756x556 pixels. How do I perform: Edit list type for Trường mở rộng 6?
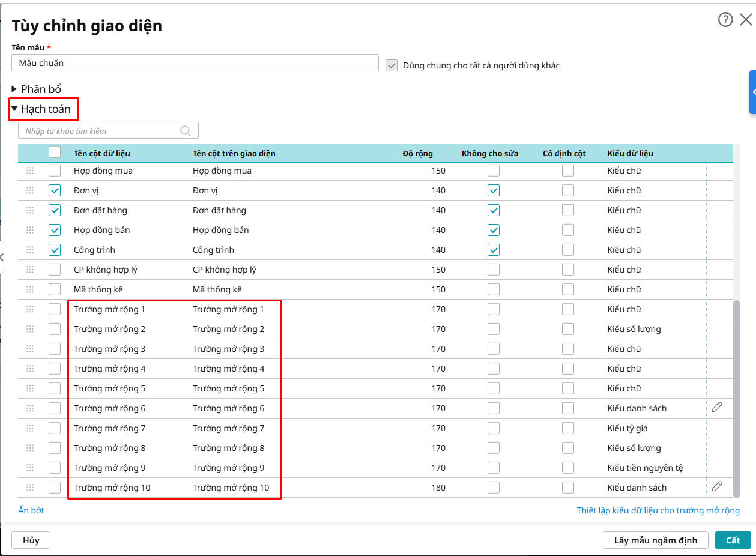pyautogui.click(x=716, y=407)
